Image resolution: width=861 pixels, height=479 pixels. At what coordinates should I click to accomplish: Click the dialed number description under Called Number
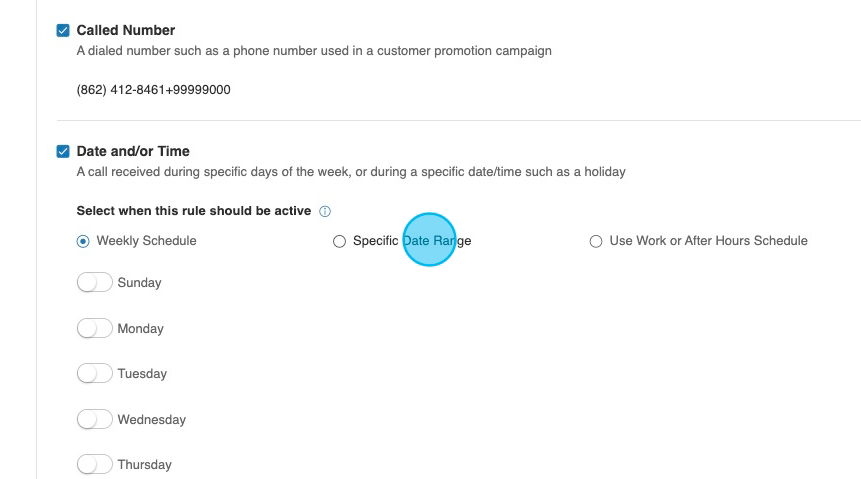[313, 51]
